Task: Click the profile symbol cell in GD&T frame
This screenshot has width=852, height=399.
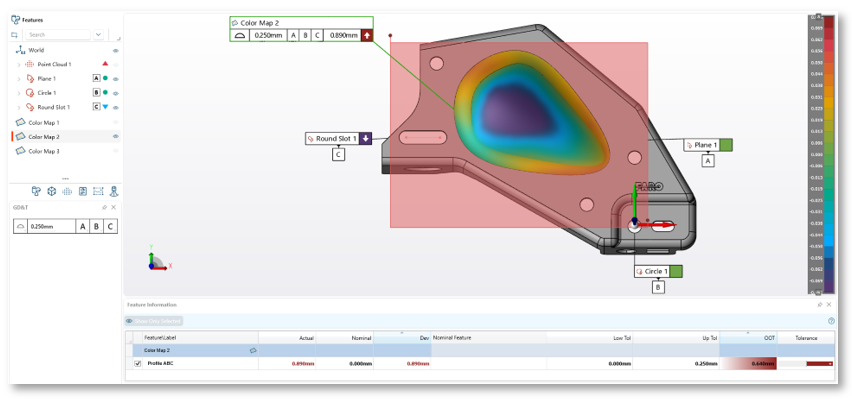Action: click(21, 227)
